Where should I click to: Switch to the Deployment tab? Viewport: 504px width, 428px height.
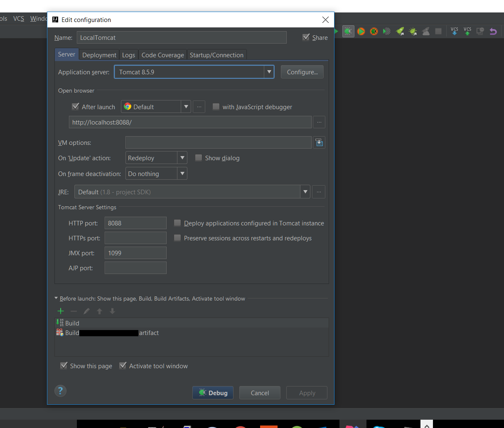pyautogui.click(x=99, y=55)
